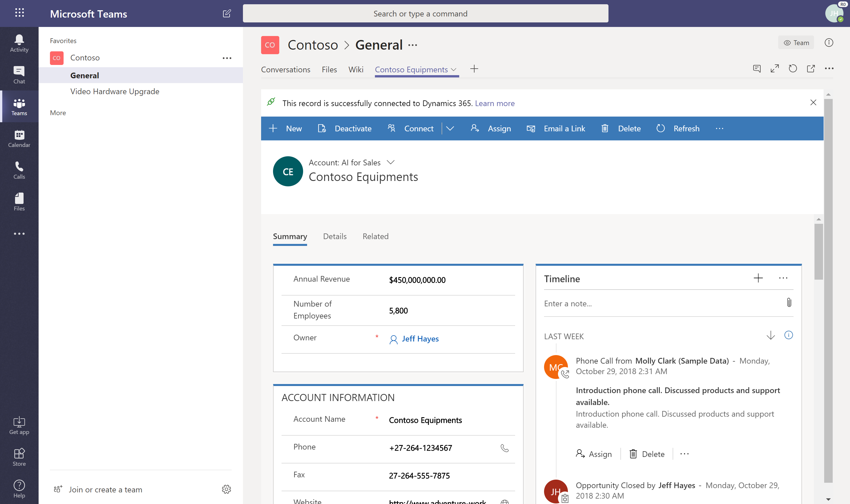Call phone number +27-264-1234567 icon
Viewport: 850px width, 504px height.
pyautogui.click(x=505, y=448)
